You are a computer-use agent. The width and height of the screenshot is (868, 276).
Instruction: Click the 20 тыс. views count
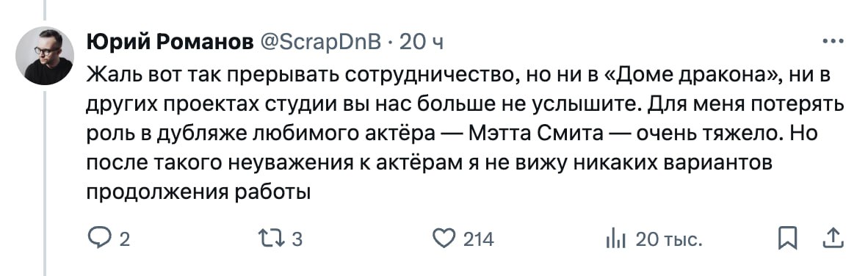(x=669, y=240)
